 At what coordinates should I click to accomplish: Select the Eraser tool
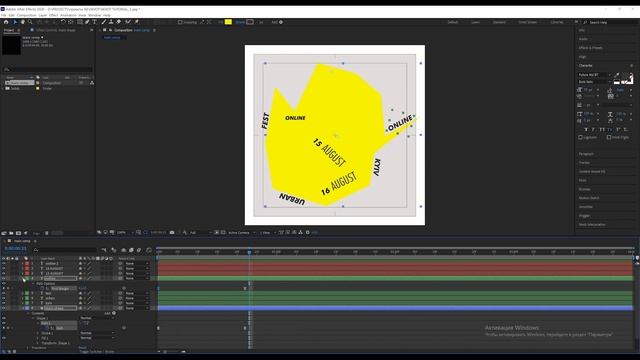pyautogui.click(x=118, y=22)
